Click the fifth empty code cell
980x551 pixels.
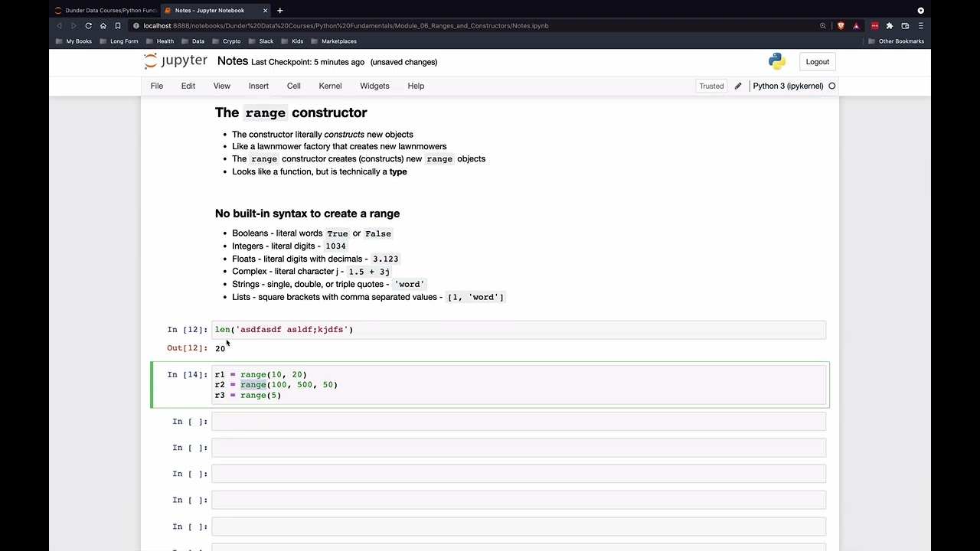click(x=519, y=527)
